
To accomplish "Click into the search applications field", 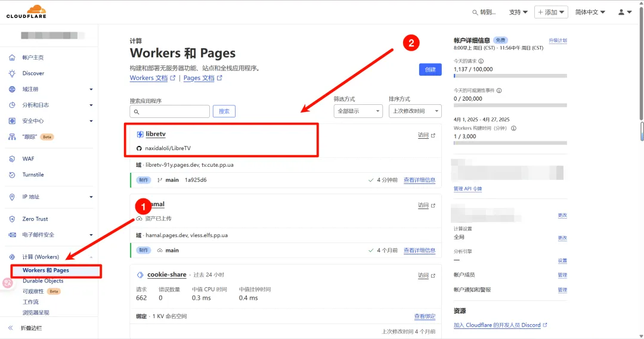I will point(169,111).
